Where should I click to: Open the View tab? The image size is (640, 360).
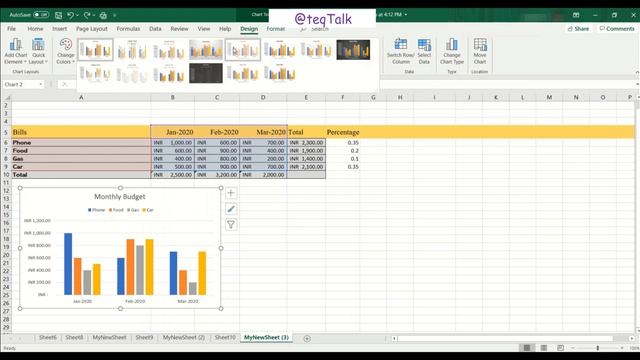tap(204, 29)
